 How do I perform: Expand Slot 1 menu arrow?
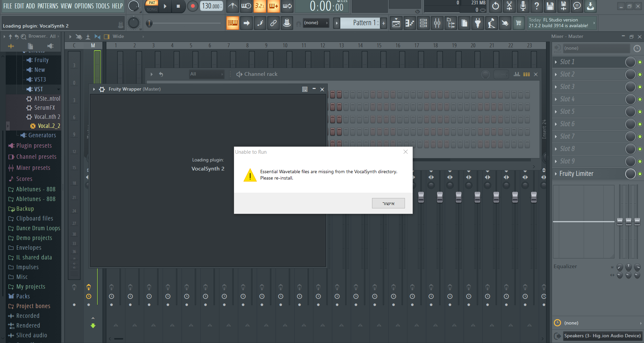tap(556, 62)
